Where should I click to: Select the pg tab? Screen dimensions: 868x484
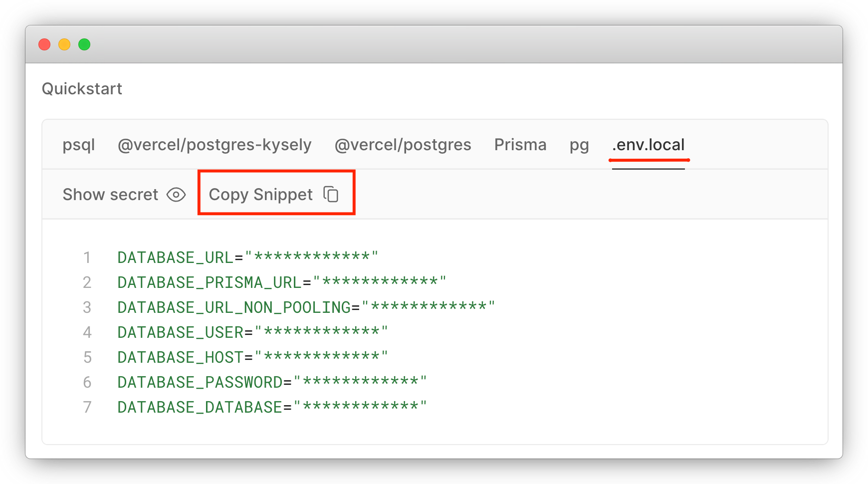tap(579, 145)
